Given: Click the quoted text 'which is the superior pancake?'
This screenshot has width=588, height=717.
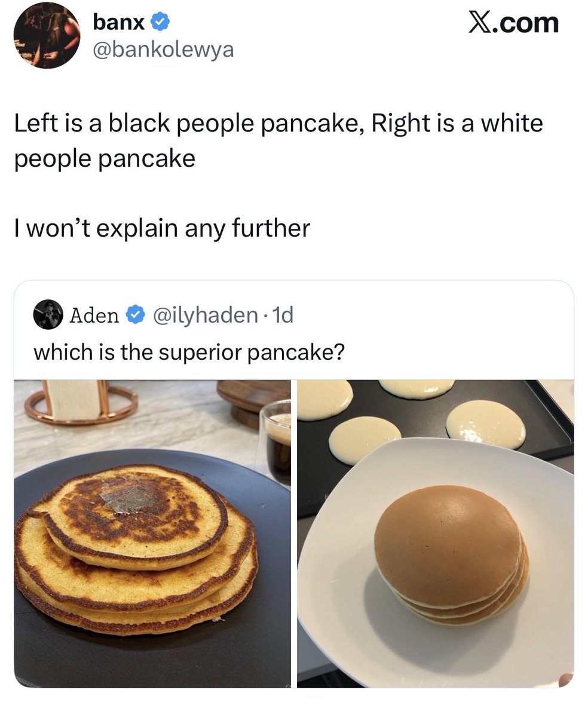Looking at the screenshot, I should coord(189,351).
